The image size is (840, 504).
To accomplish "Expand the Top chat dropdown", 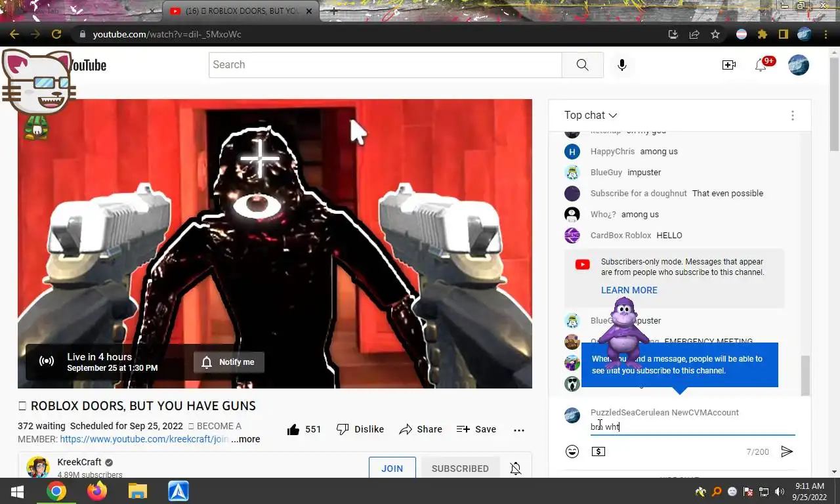I will pos(591,115).
